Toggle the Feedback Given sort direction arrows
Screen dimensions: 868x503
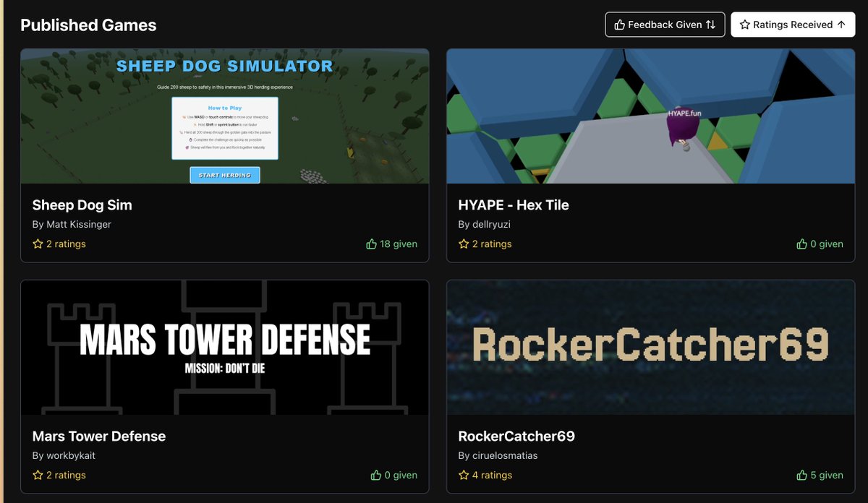(x=711, y=24)
